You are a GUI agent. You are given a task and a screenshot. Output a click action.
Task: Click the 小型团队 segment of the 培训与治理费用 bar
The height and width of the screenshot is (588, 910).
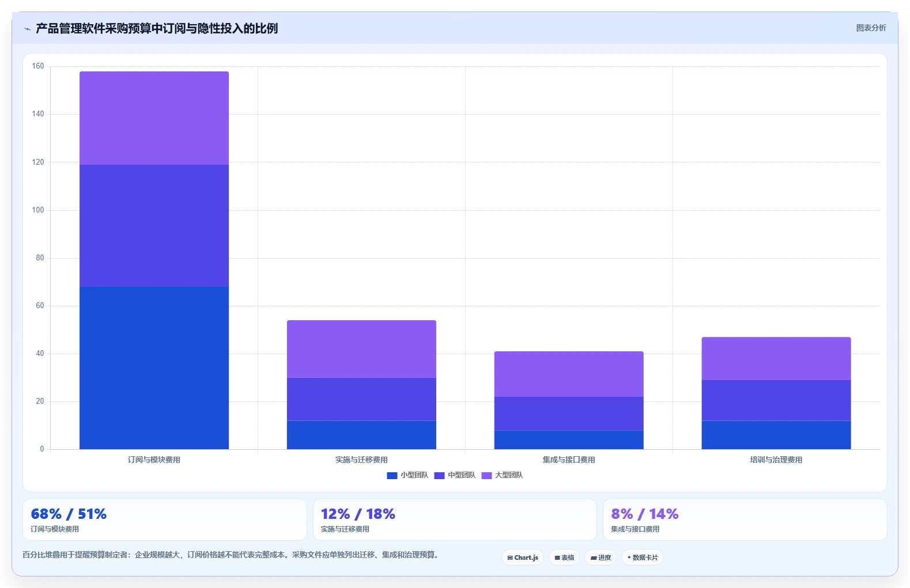pyautogui.click(x=776, y=435)
